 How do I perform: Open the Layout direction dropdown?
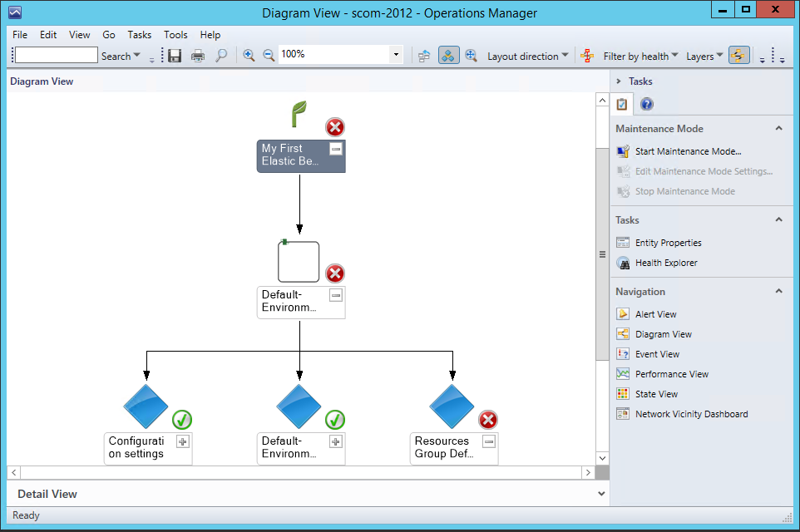coord(527,57)
